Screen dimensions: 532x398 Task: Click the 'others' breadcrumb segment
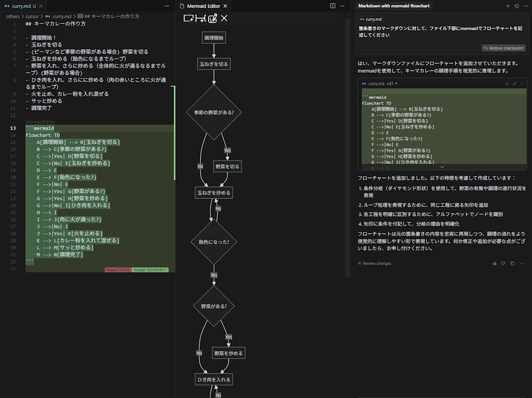click(x=13, y=16)
